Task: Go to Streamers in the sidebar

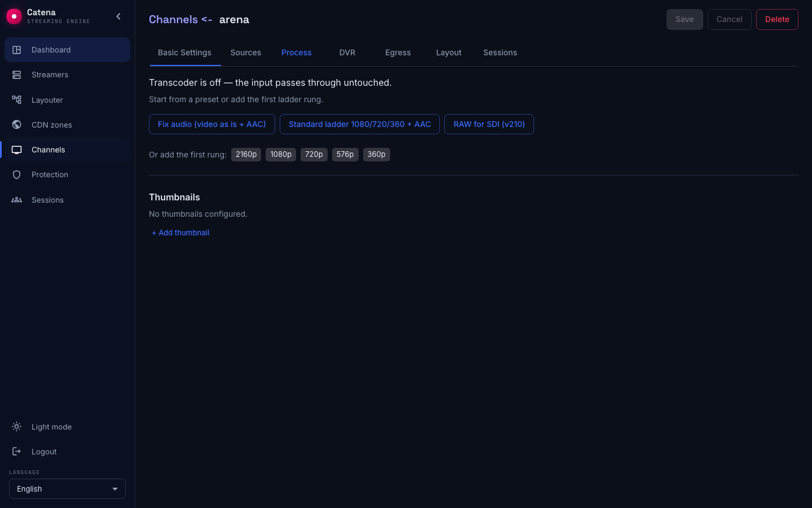Action: (67, 75)
